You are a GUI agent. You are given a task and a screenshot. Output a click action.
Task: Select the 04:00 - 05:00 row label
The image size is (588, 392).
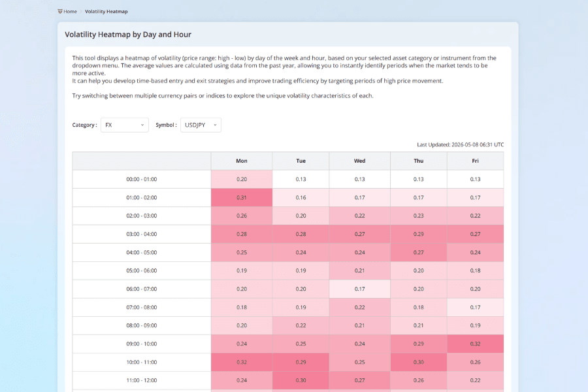coord(141,252)
